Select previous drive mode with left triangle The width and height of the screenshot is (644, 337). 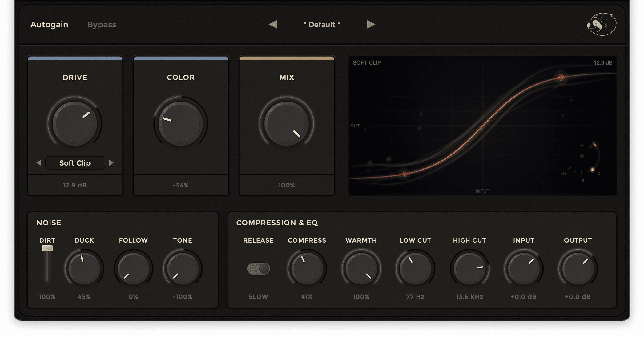coord(39,163)
